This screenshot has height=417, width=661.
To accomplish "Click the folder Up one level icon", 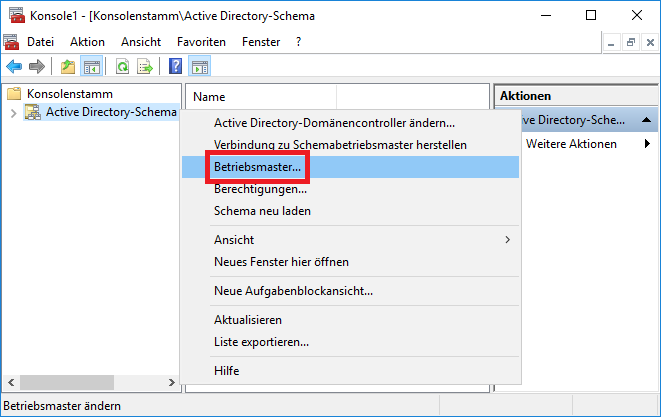I will pos(67,67).
